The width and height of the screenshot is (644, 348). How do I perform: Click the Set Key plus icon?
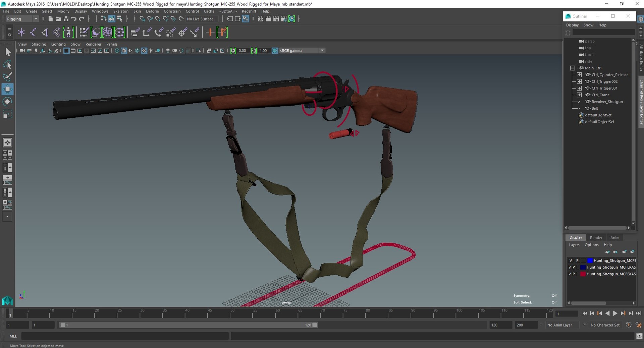(210, 33)
